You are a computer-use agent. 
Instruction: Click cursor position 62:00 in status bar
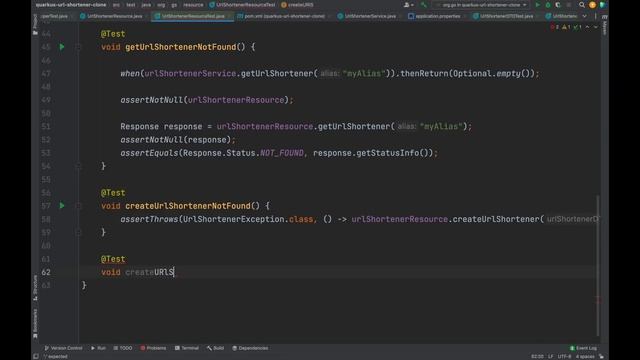(x=538, y=356)
